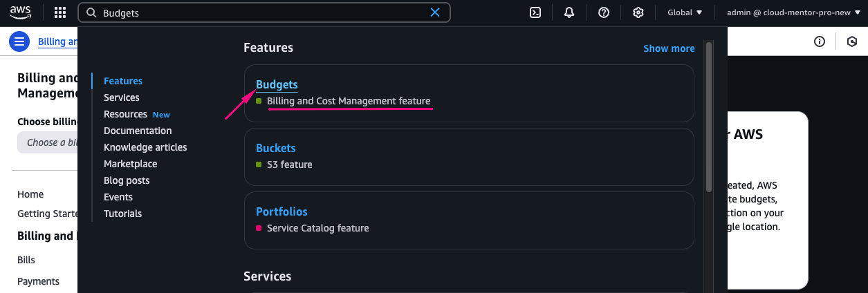Click the Show more features link
The height and width of the screenshot is (293, 868).
point(669,48)
